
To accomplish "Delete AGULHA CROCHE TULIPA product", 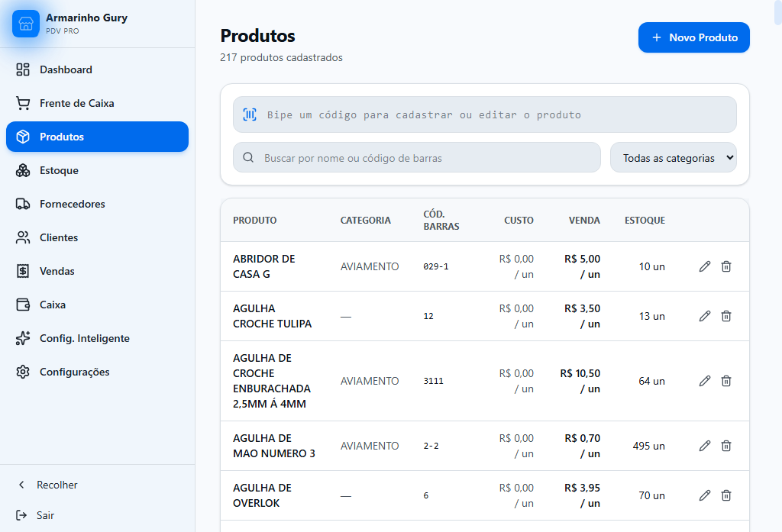I will pos(726,316).
